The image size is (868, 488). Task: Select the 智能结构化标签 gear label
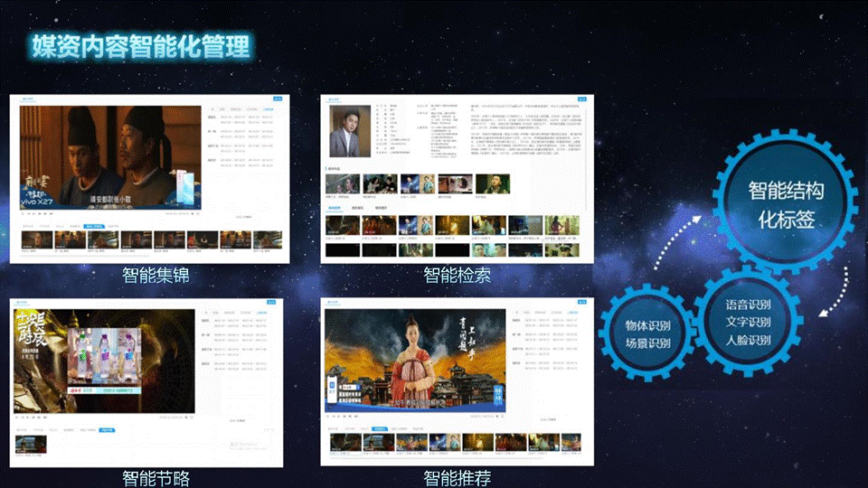click(786, 205)
